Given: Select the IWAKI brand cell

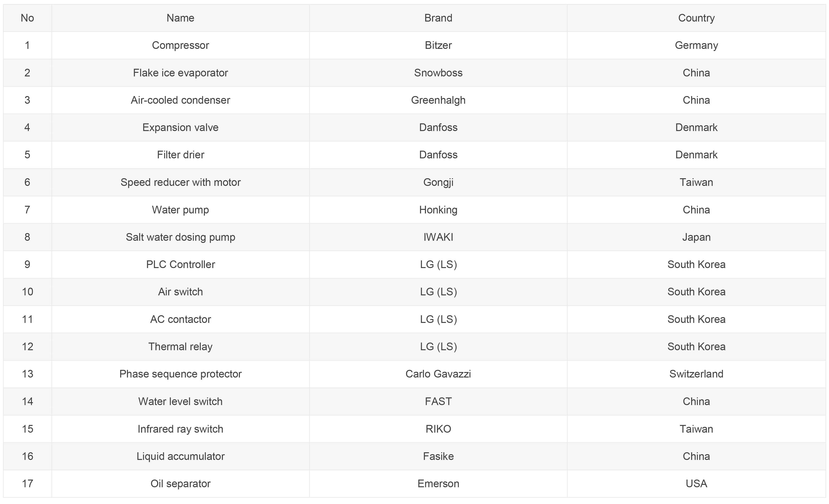Looking at the screenshot, I should click(x=438, y=237).
